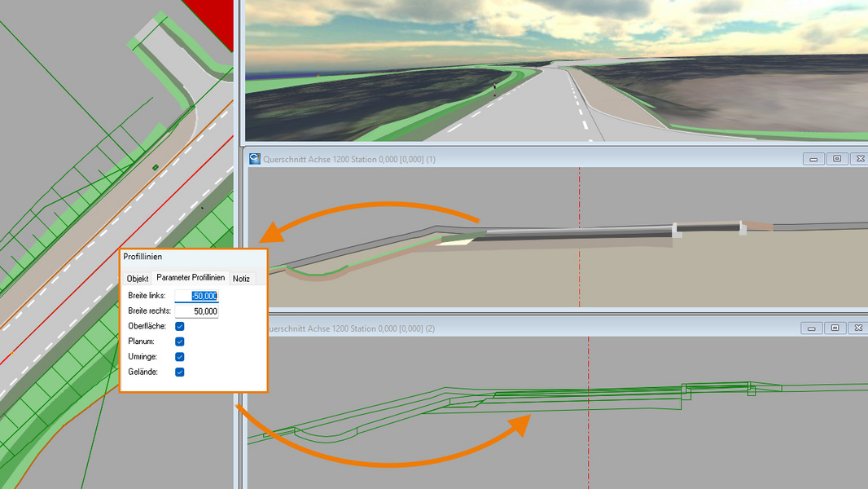This screenshot has height=489, width=868.
Task: Open the Notiz tab
Action: click(x=241, y=278)
